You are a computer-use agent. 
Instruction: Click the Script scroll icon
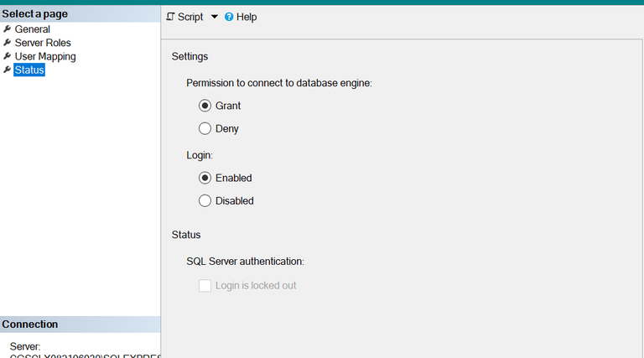coord(170,17)
